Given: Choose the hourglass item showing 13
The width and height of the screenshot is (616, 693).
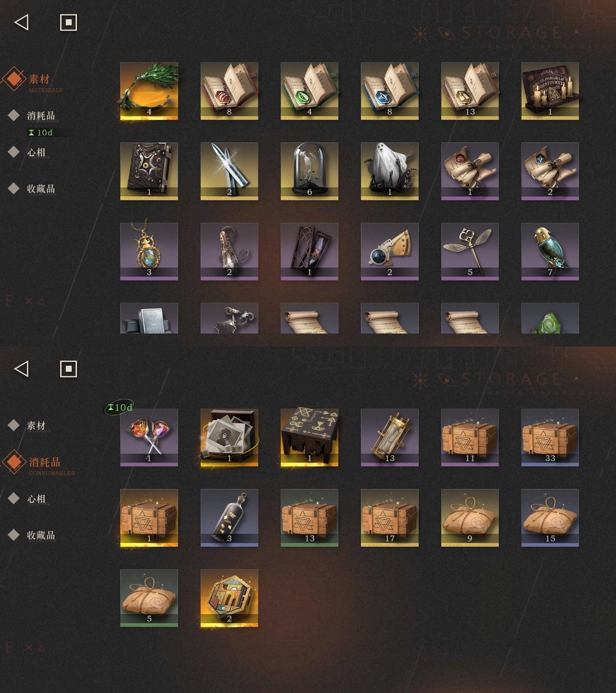Looking at the screenshot, I should click(390, 437).
